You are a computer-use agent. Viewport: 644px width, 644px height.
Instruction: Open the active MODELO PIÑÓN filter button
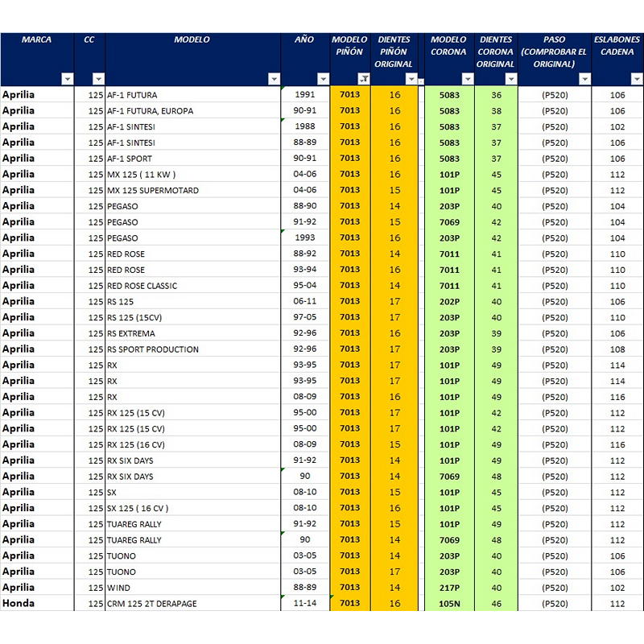(364, 78)
